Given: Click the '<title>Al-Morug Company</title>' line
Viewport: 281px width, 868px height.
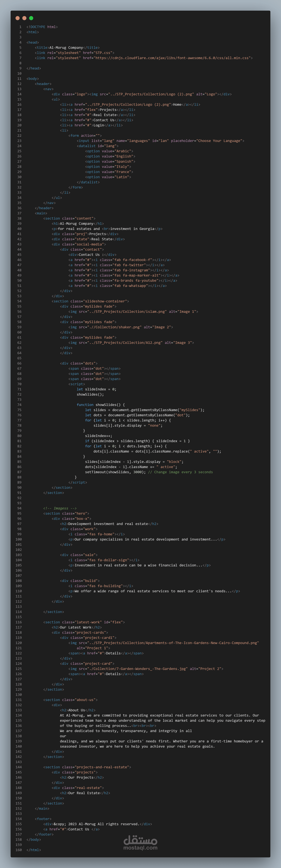Looking at the screenshot, I should pos(67,48).
